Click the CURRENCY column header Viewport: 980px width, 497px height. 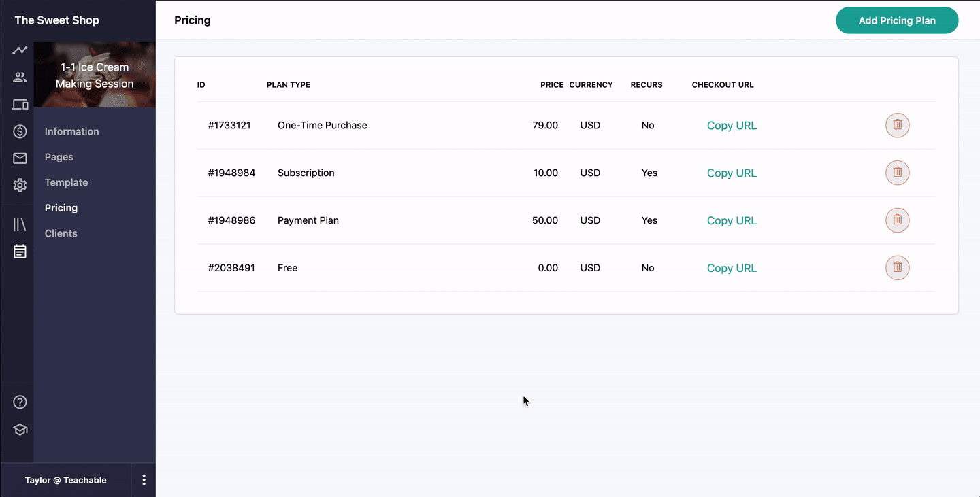(x=591, y=85)
